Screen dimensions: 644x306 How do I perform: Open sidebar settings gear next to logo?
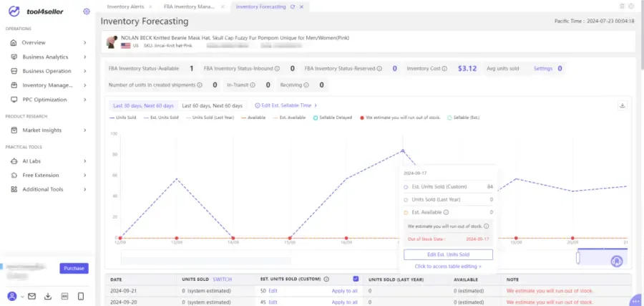point(87,11)
